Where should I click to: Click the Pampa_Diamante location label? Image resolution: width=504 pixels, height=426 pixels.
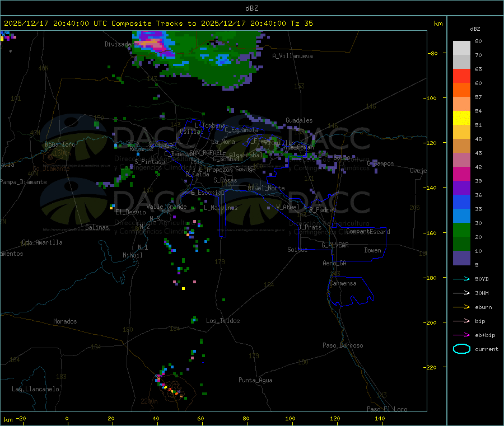pyautogui.click(x=24, y=182)
